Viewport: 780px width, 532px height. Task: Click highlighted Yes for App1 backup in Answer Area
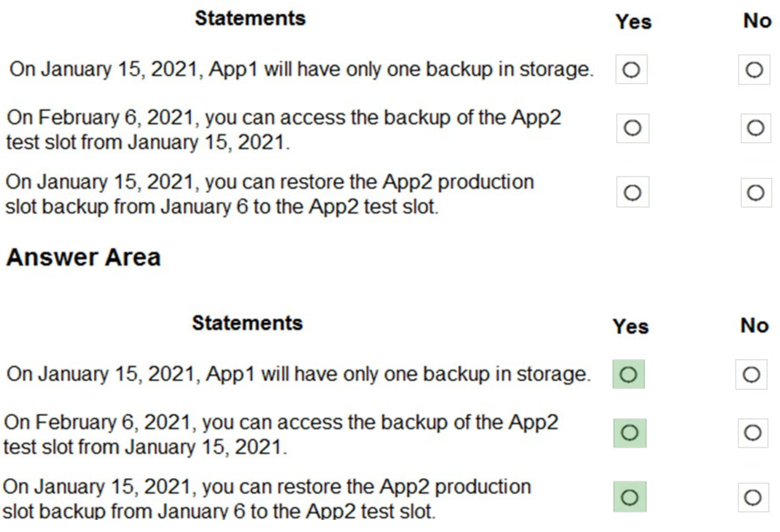tap(628, 374)
